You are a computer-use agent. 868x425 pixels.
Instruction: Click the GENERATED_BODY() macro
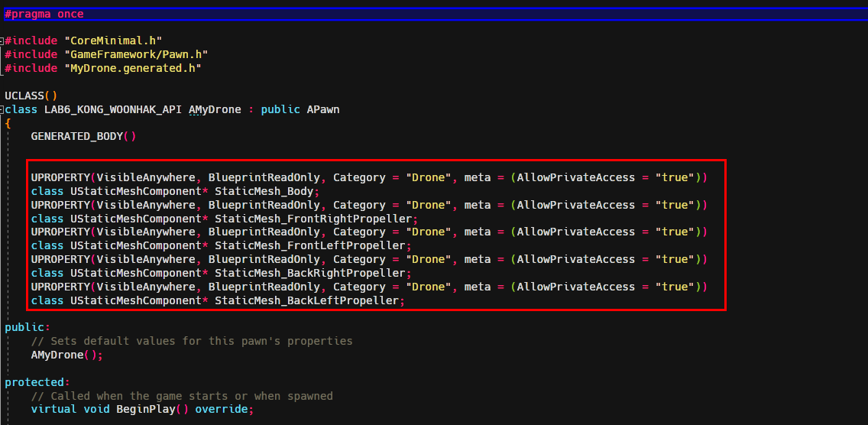tap(83, 136)
